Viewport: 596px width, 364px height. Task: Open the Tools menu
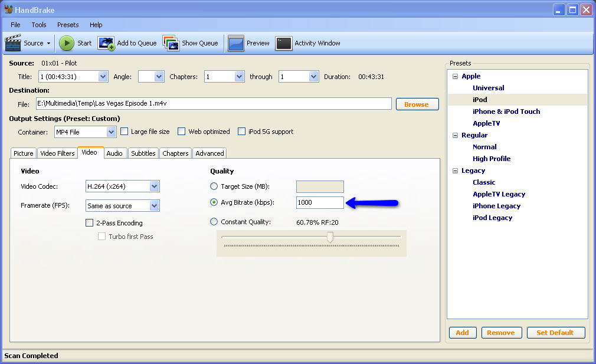(39, 25)
